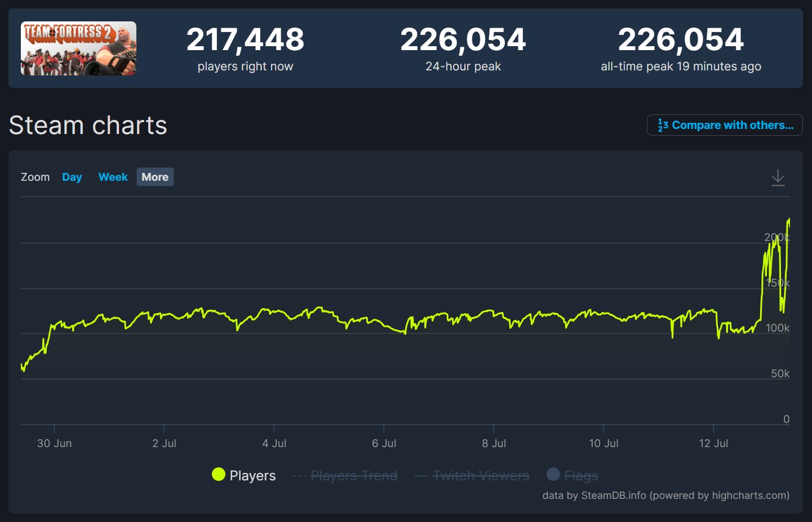This screenshot has height=522, width=812.
Task: Select the Day zoom option
Action: pyautogui.click(x=72, y=177)
